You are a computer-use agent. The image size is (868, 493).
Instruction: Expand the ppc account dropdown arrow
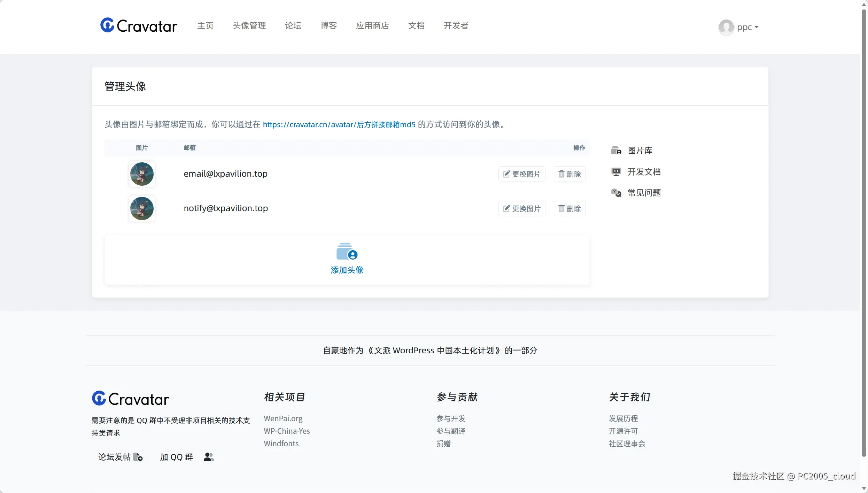point(757,27)
